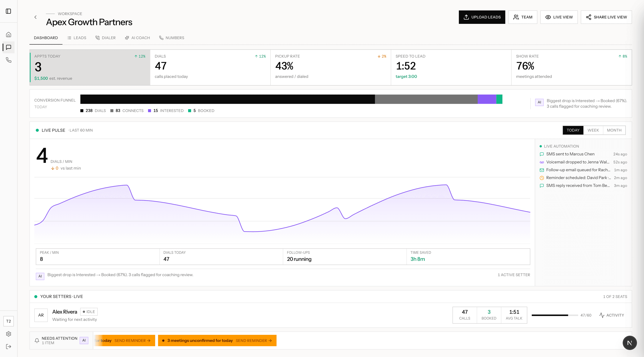Image resolution: width=644 pixels, height=357 pixels.
Task: Click the 238 Dials legend entry
Action: click(x=93, y=111)
